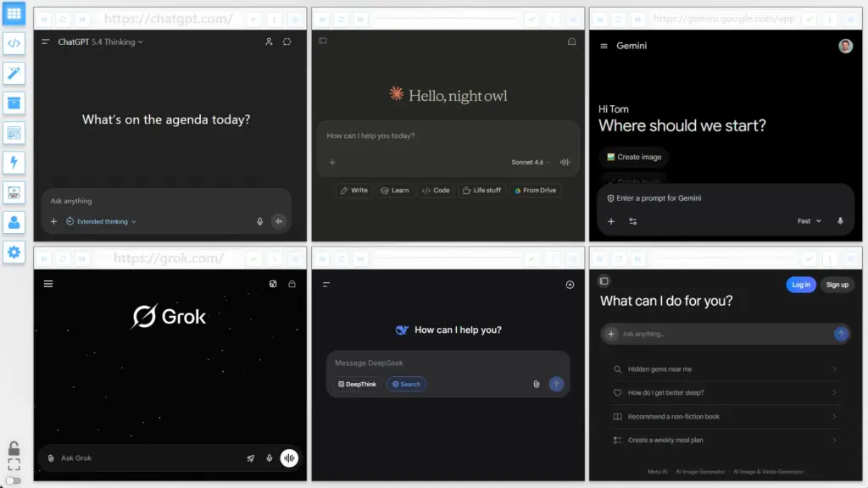The height and width of the screenshot is (488, 868).
Task: Click the microphone icon in ChatGPT's input bar
Action: [x=260, y=221]
